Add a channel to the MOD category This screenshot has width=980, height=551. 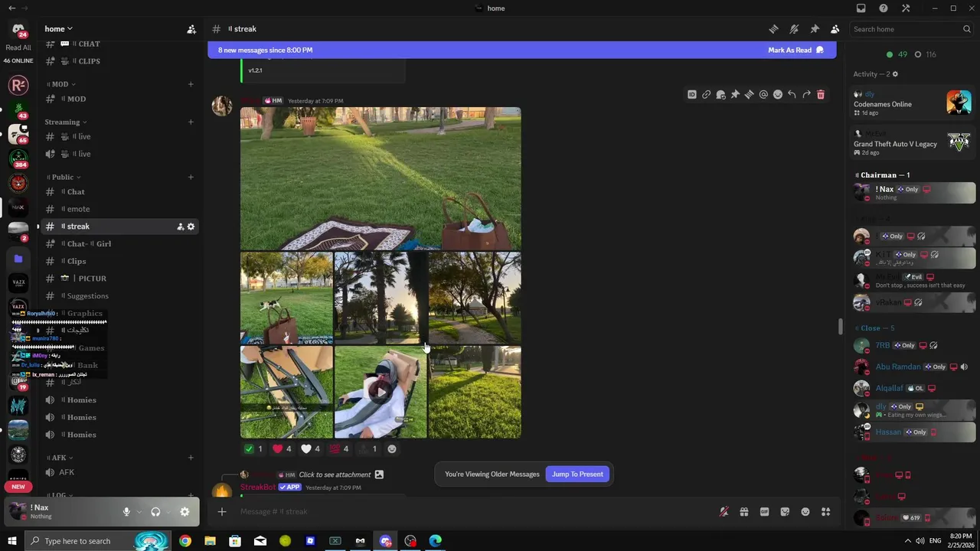[191, 84]
